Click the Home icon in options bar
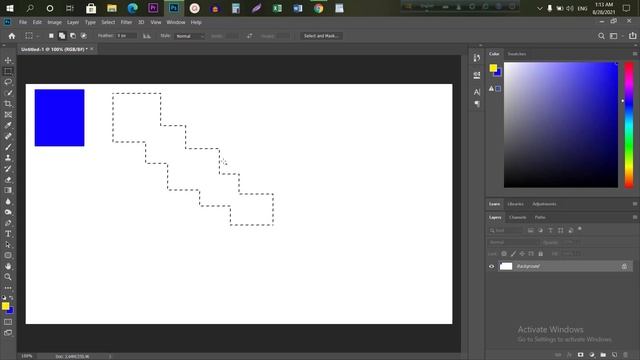Screen dimensions: 640x360 click(x=12, y=36)
